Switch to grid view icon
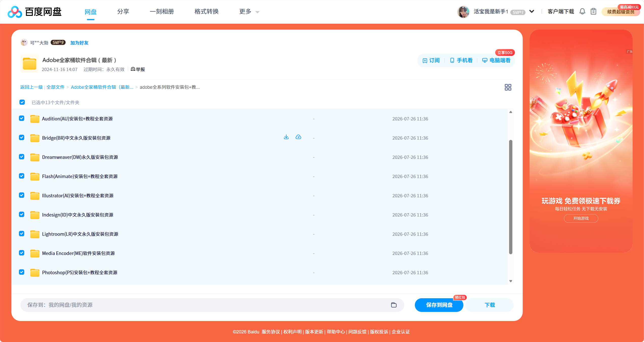Screen dimensions: 644x342 [x=508, y=87]
